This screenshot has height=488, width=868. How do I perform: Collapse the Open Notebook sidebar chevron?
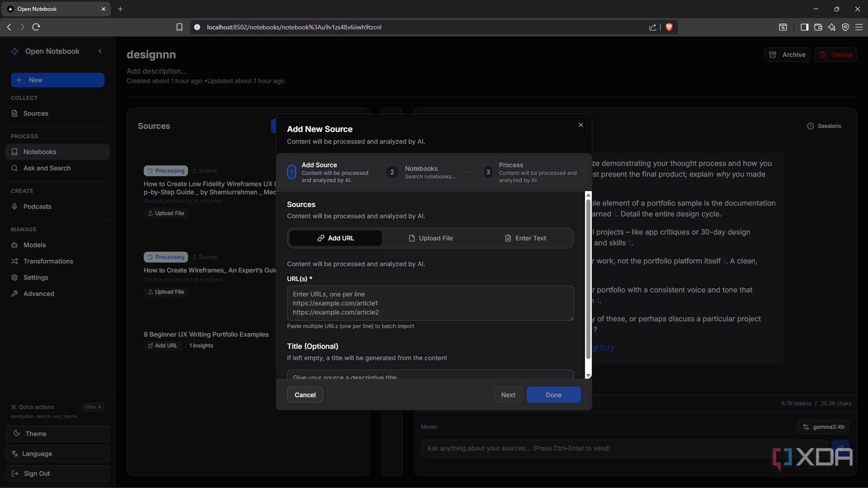[x=100, y=51]
